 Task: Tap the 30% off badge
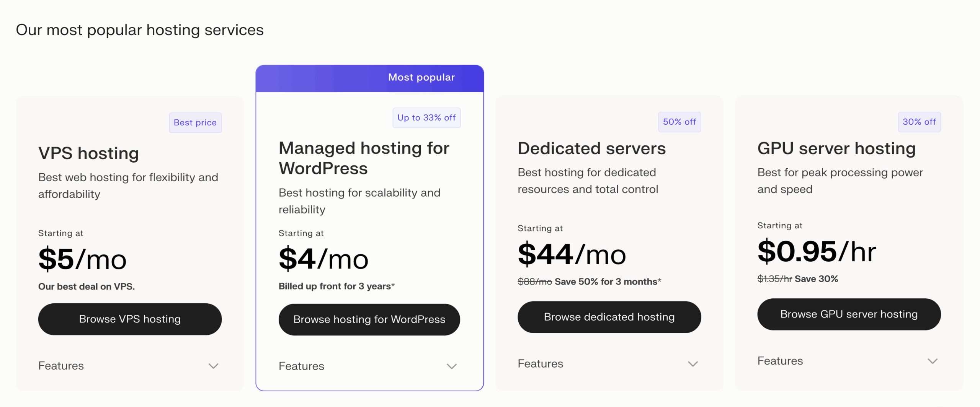[919, 122]
